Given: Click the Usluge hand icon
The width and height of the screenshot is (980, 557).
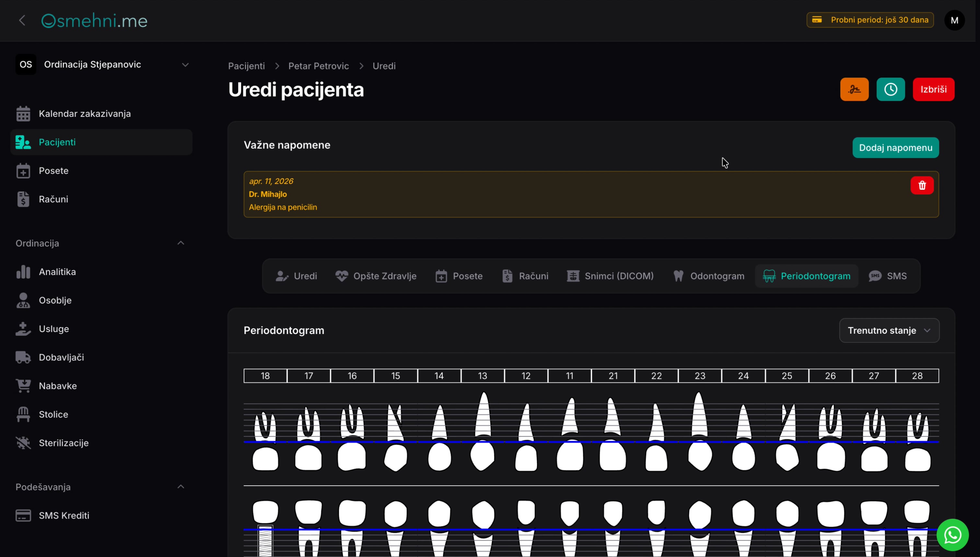Looking at the screenshot, I should click(23, 329).
